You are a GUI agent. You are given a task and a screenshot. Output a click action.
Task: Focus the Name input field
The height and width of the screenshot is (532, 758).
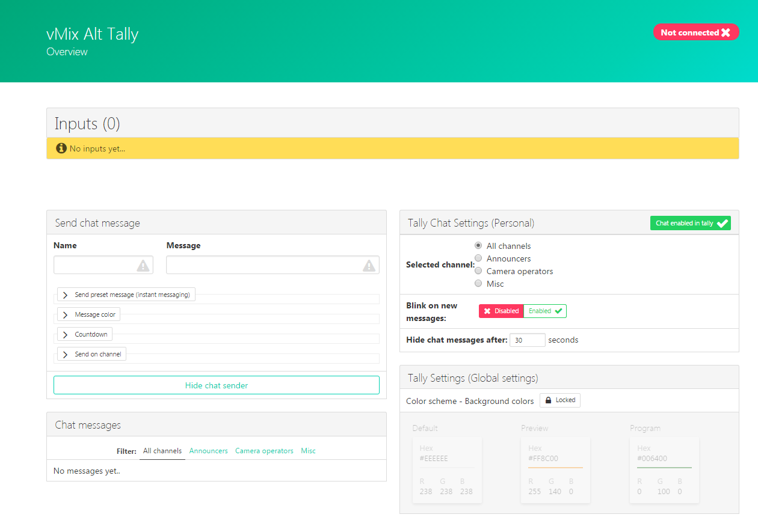click(x=103, y=265)
